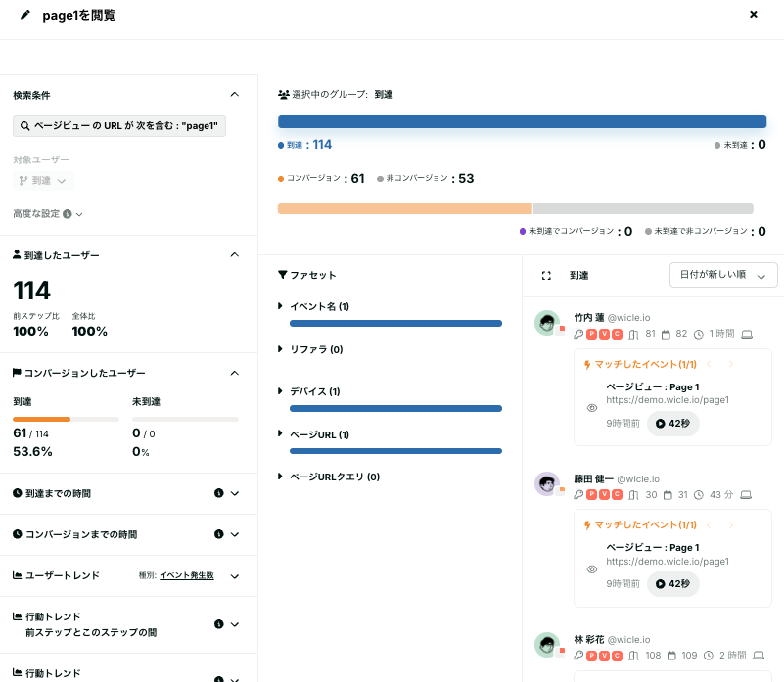784x682 pixels.
Task: Expand 高度な設定 options
Action: (79, 214)
